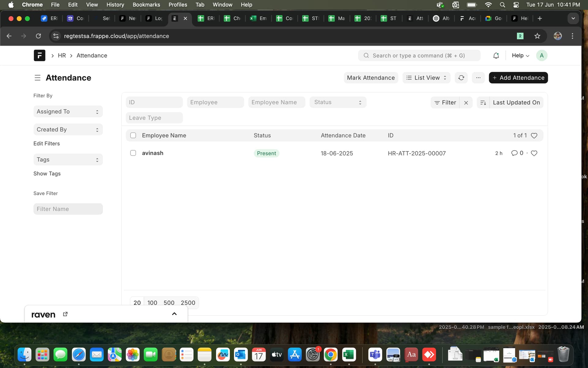Open Chrome three-dot menu
588x368 pixels.
tap(572, 36)
